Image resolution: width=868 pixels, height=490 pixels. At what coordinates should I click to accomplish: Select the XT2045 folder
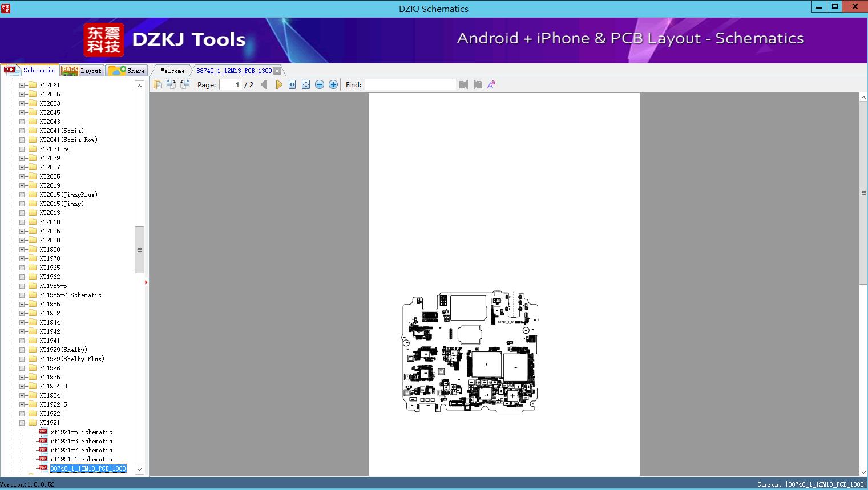(50, 112)
